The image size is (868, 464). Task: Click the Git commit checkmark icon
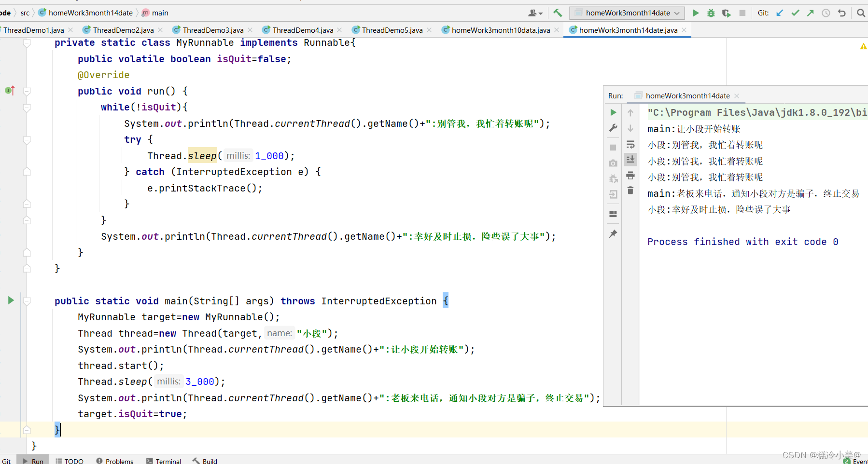[x=795, y=13]
